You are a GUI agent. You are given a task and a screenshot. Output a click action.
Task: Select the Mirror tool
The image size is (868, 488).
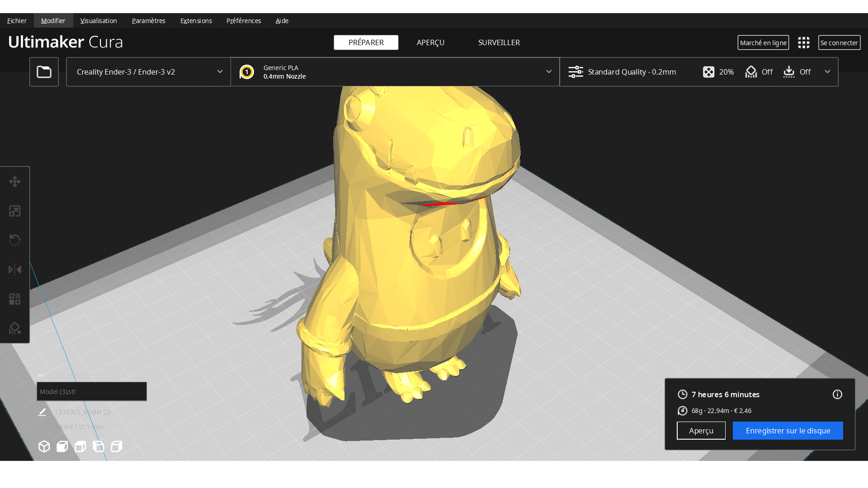pyautogui.click(x=15, y=270)
